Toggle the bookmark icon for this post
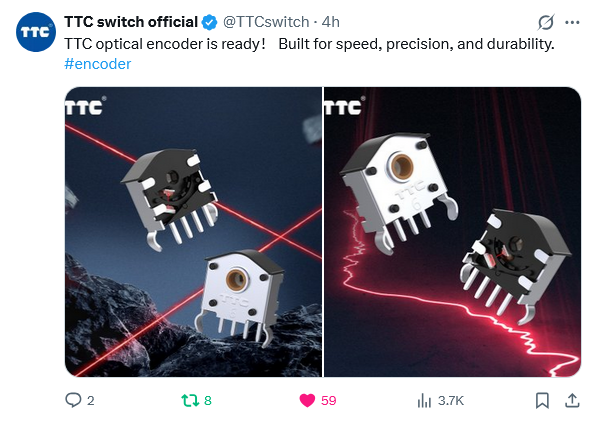 point(542,400)
